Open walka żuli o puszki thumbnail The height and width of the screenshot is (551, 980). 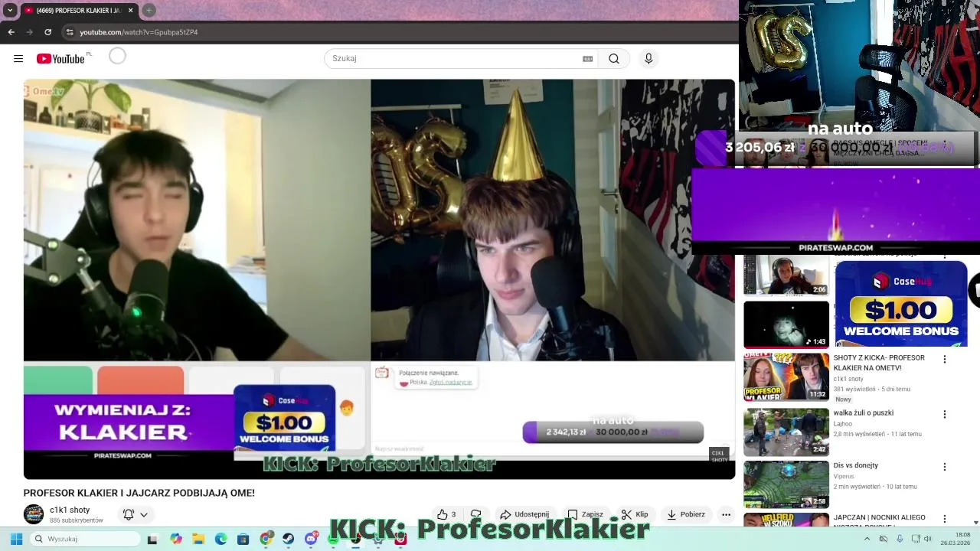(786, 432)
